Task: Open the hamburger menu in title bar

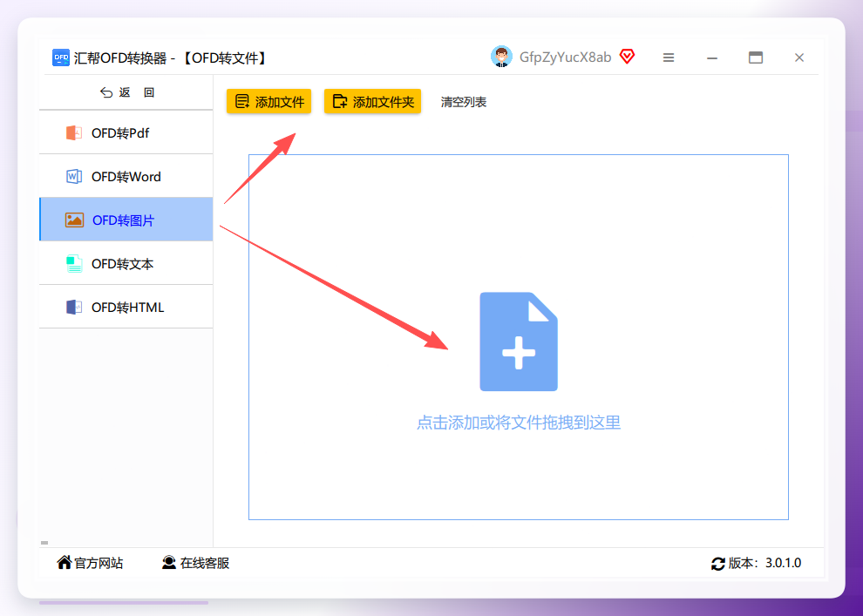Action: (668, 58)
